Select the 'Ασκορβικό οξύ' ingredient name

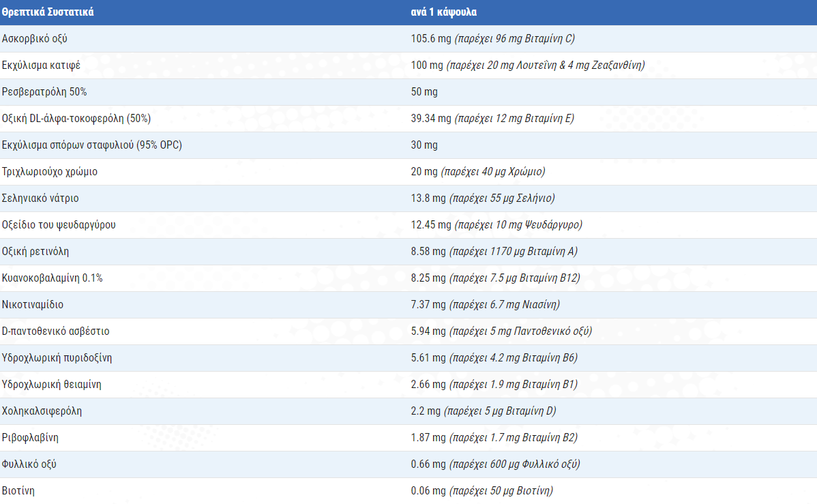35,38
